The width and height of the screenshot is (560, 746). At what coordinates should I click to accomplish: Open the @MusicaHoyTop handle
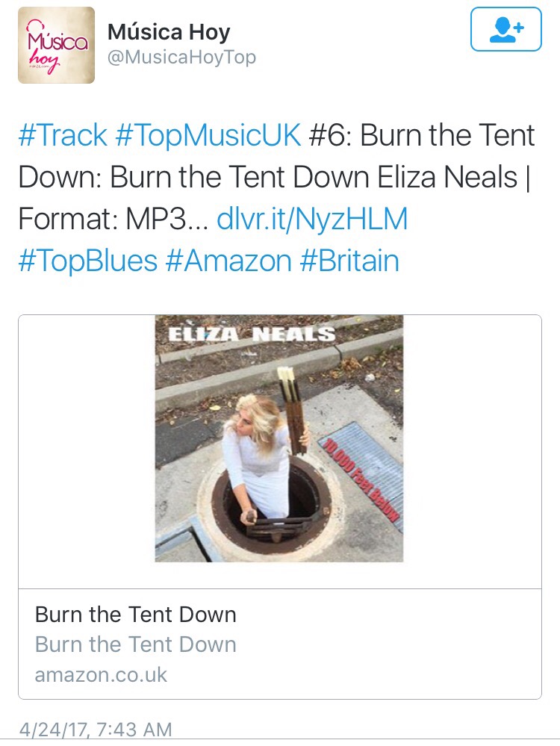coord(181,57)
